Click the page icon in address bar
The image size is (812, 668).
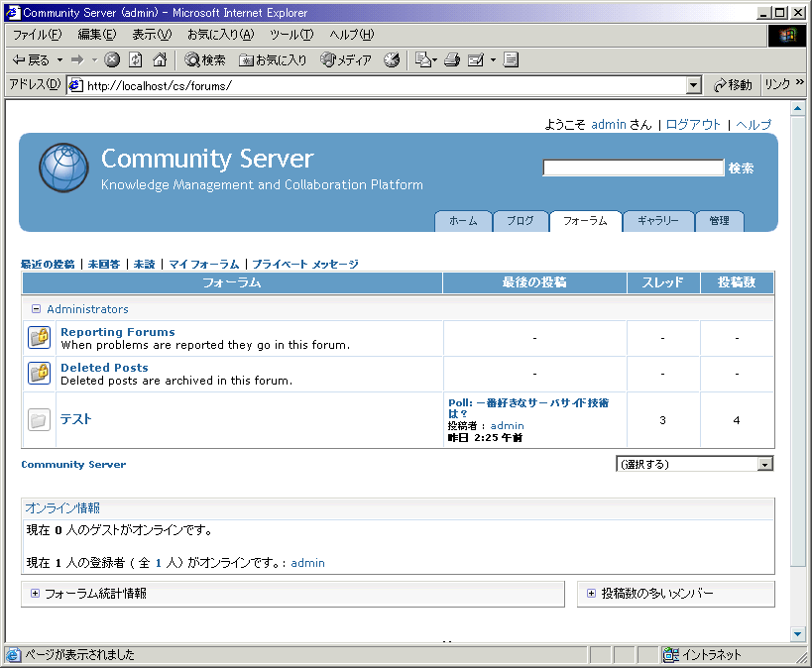point(75,85)
